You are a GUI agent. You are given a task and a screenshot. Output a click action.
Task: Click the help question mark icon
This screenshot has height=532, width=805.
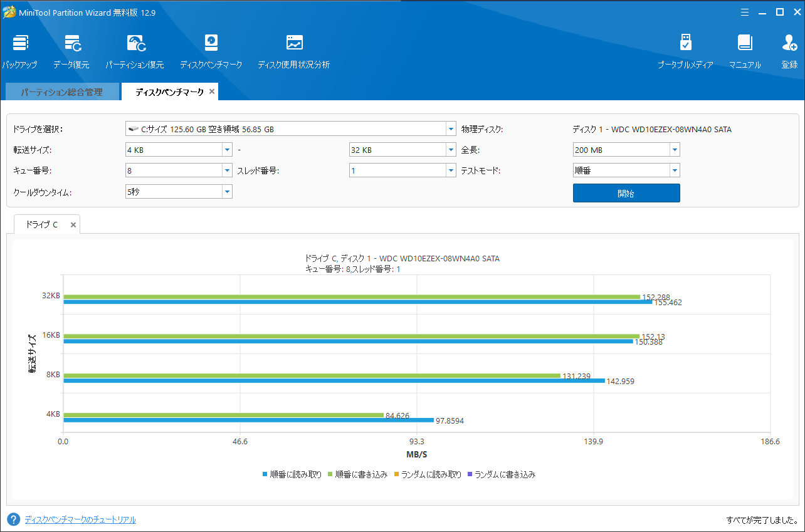(14, 519)
